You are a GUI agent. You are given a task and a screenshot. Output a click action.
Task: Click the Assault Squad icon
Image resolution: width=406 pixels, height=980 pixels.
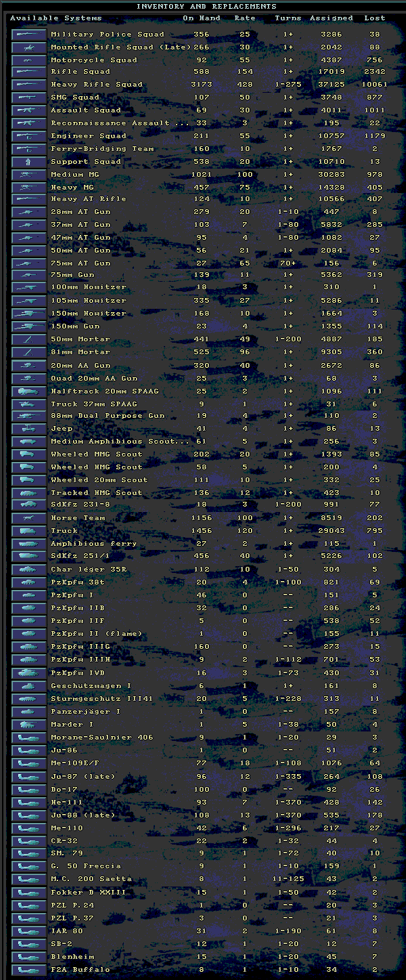29,110
